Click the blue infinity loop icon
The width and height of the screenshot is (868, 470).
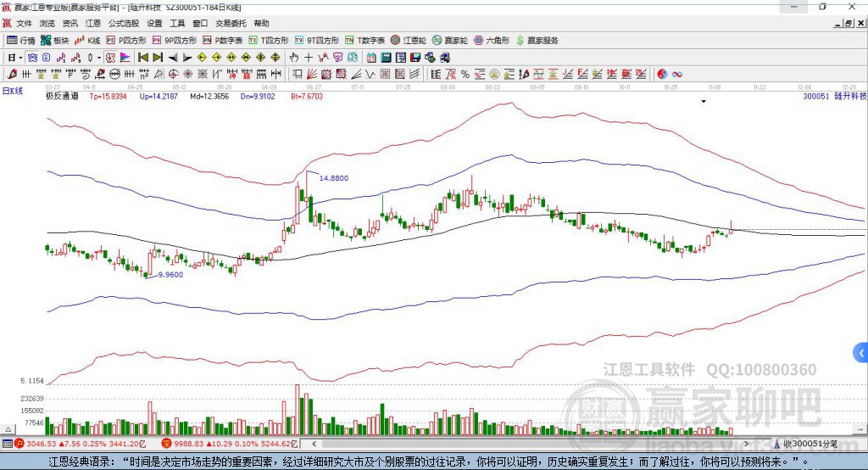click(x=677, y=75)
